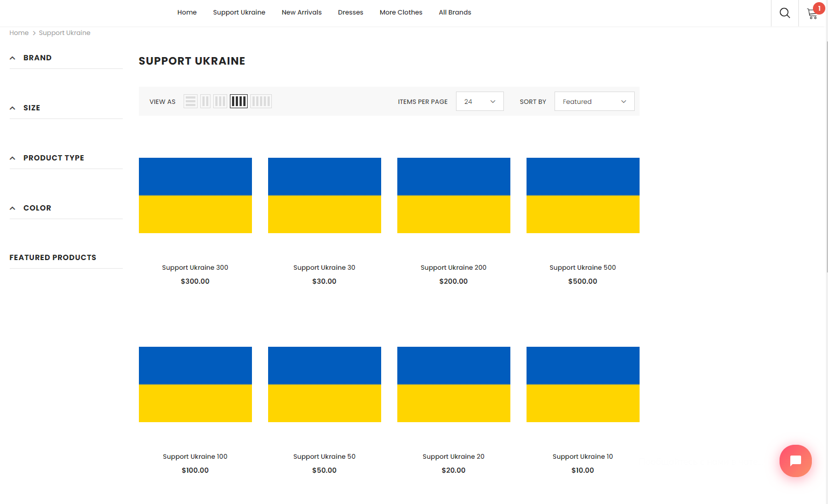This screenshot has height=504, width=828.
Task: Switch to list view layout
Action: click(191, 101)
